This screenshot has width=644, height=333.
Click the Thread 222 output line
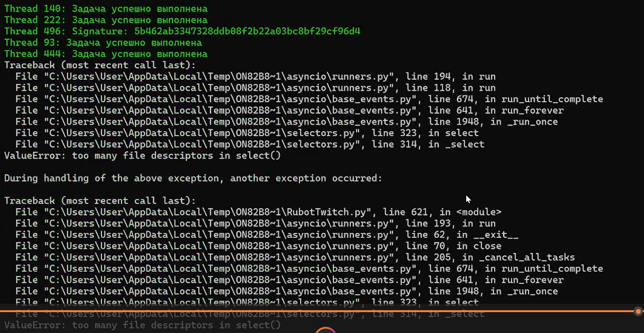(x=106, y=20)
